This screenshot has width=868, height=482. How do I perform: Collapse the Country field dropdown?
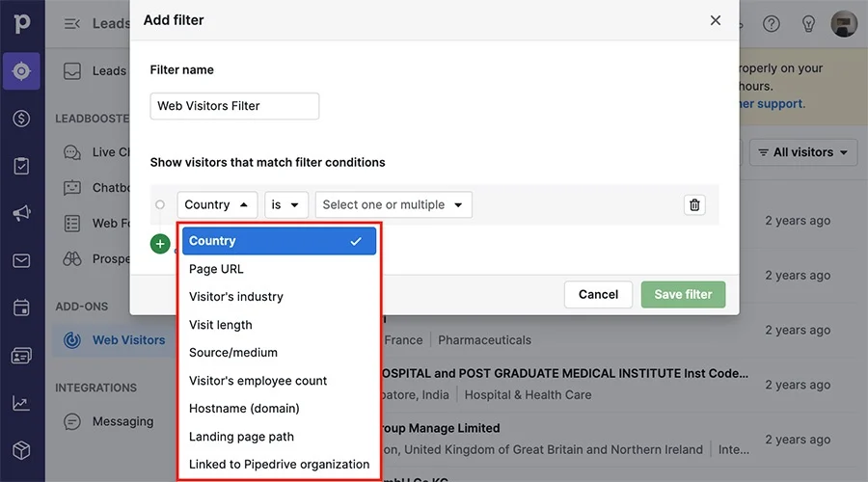pyautogui.click(x=217, y=204)
